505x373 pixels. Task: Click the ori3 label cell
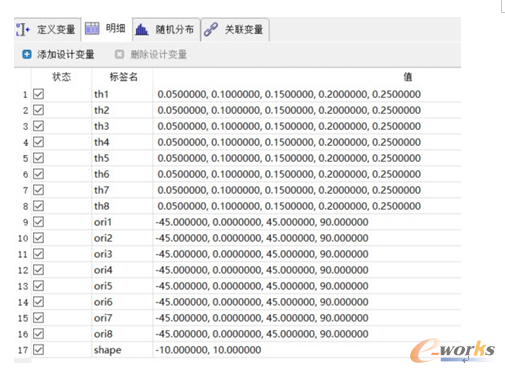[x=122, y=254]
